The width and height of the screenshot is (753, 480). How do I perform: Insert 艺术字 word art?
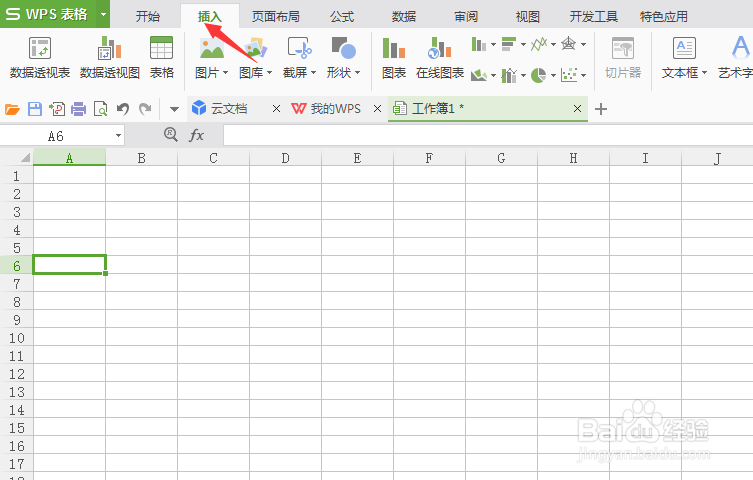(736, 58)
